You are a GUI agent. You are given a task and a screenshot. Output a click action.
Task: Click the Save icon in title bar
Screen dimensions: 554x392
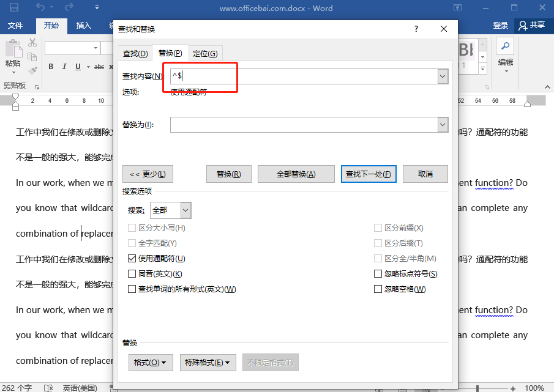pos(14,7)
